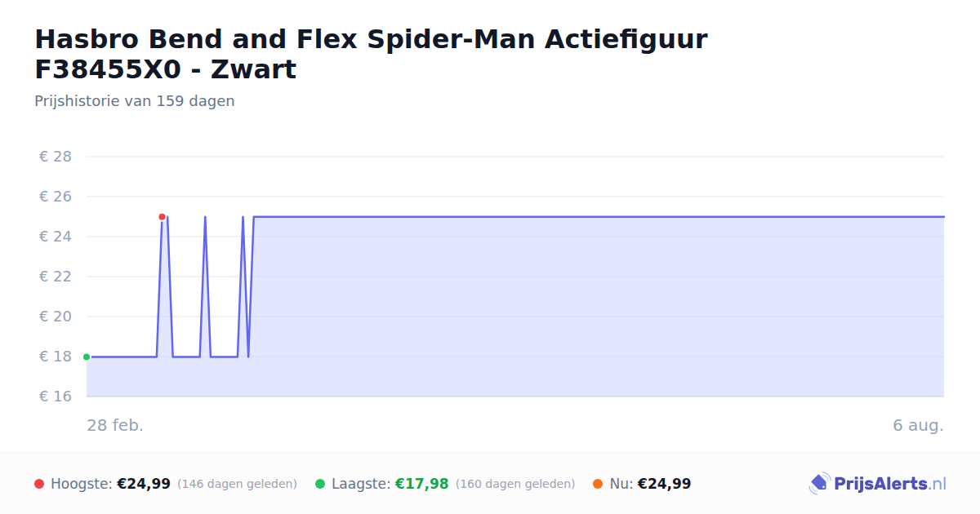Click the € 16 axis label
The height and width of the screenshot is (514, 980).
[x=56, y=397]
